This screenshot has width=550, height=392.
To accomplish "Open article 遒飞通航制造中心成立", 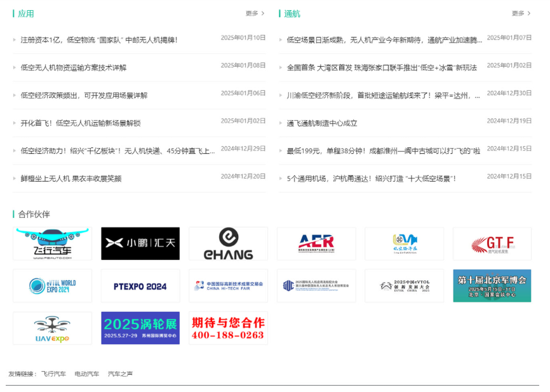I will [x=322, y=123].
